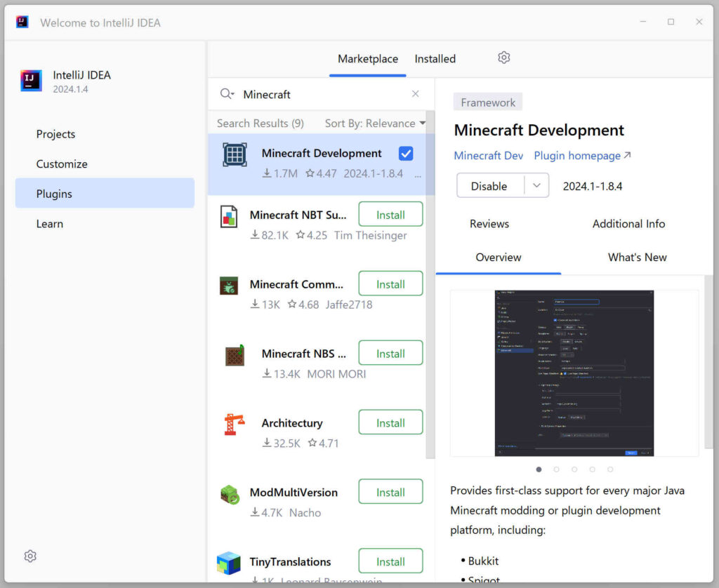This screenshot has width=719, height=588.
Task: Select the ModMultiVersion plugin name
Action: click(x=293, y=493)
